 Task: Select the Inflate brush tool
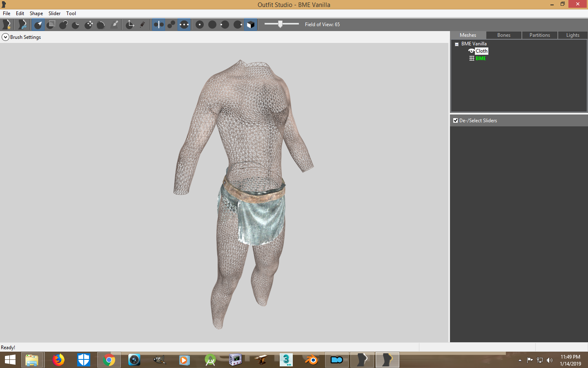coord(63,25)
